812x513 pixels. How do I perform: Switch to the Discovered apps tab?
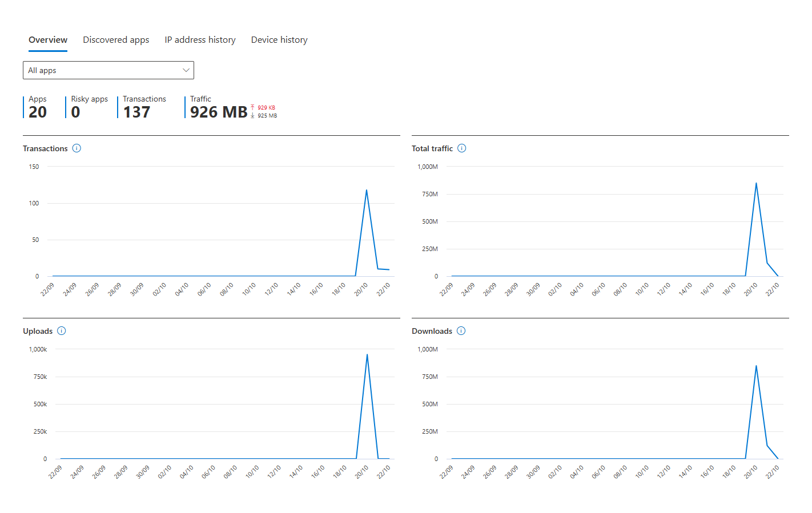pyautogui.click(x=116, y=40)
